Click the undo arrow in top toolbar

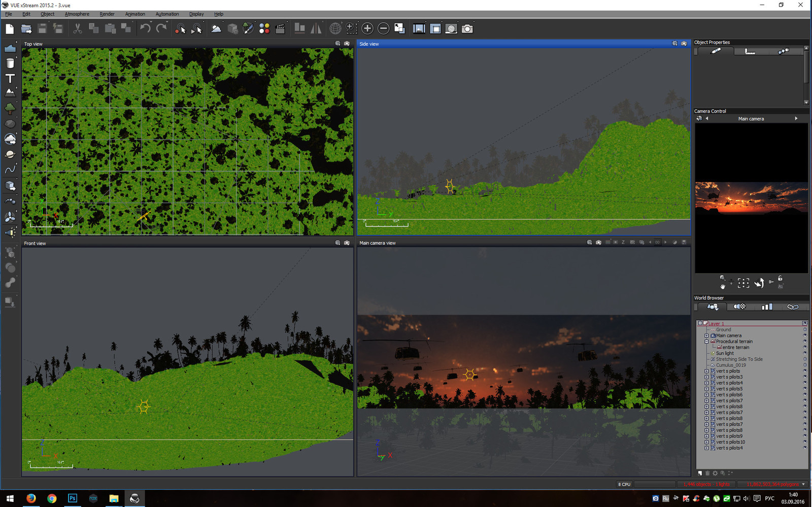pyautogui.click(x=145, y=28)
